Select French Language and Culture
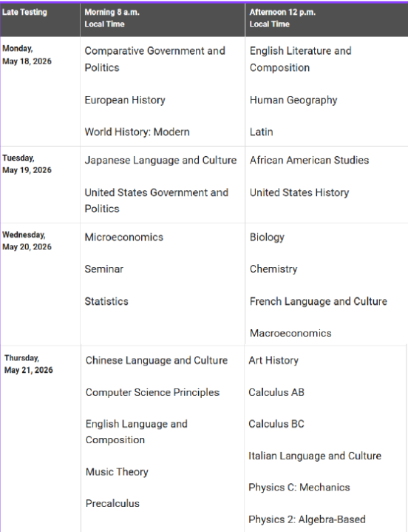The image size is (408, 532). 319,301
